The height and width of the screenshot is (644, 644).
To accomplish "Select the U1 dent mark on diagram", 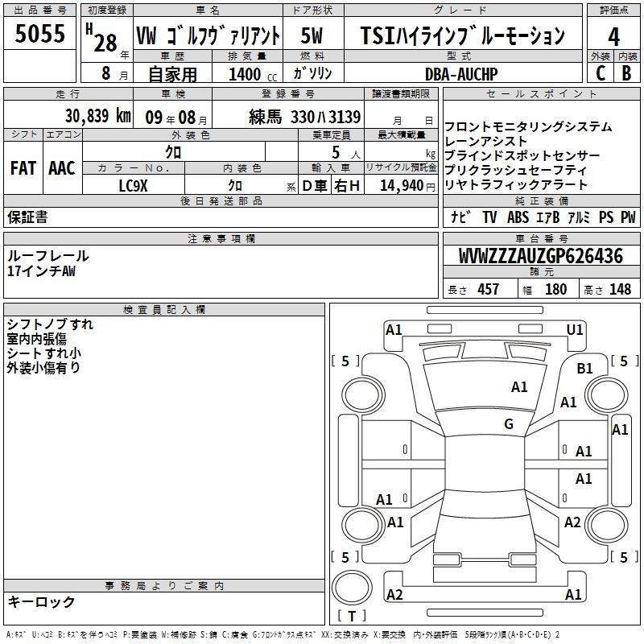I will pyautogui.click(x=575, y=329).
